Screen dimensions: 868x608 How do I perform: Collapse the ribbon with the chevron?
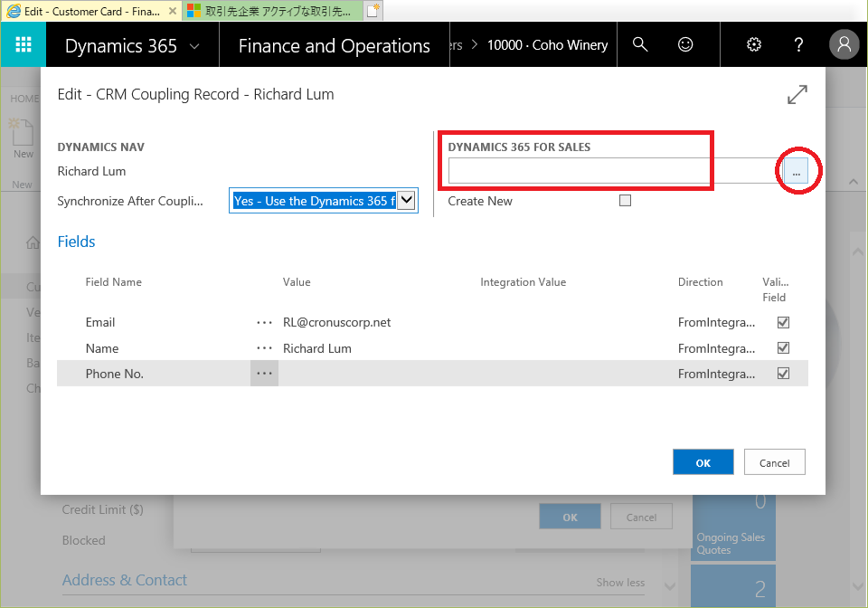pyautogui.click(x=853, y=182)
